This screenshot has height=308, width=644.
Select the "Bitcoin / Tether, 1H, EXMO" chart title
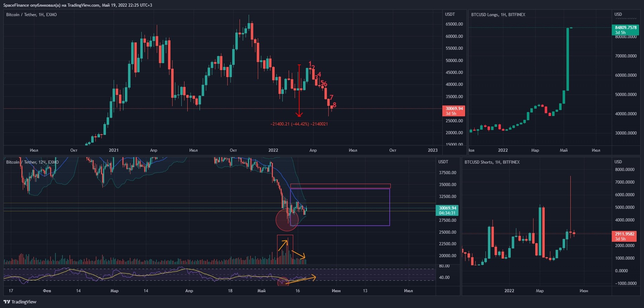(x=32, y=15)
